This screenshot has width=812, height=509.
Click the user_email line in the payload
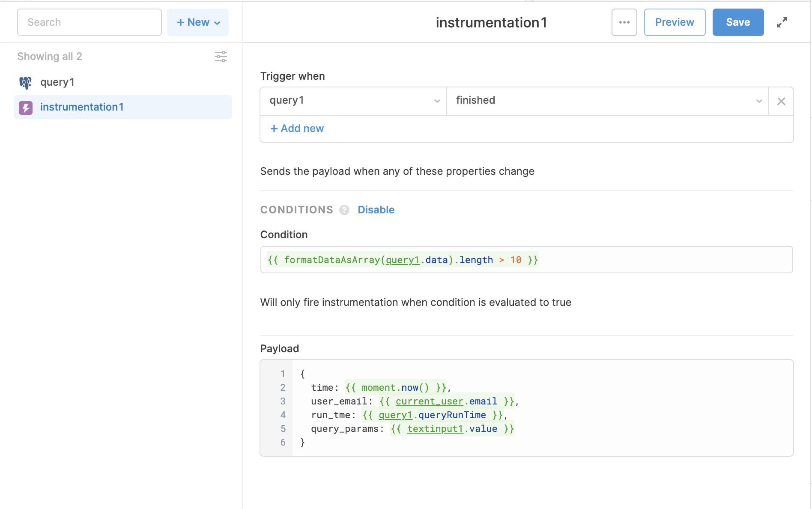(415, 401)
